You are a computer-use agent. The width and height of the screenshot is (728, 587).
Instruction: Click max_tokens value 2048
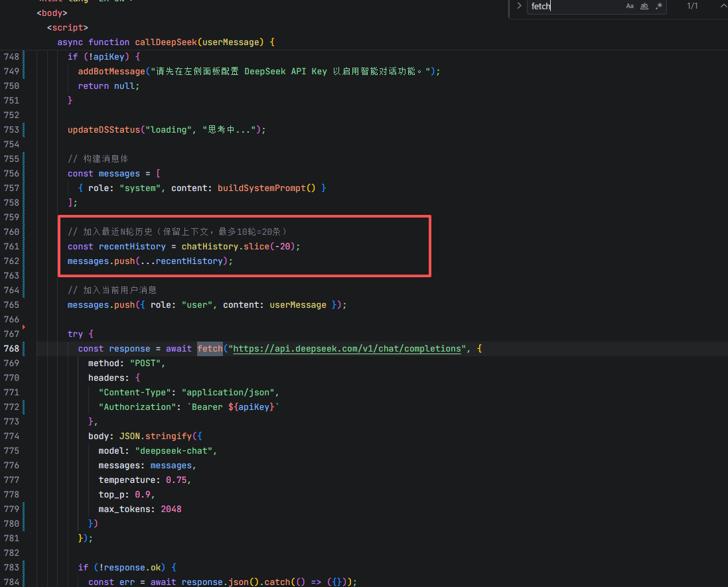click(x=171, y=509)
